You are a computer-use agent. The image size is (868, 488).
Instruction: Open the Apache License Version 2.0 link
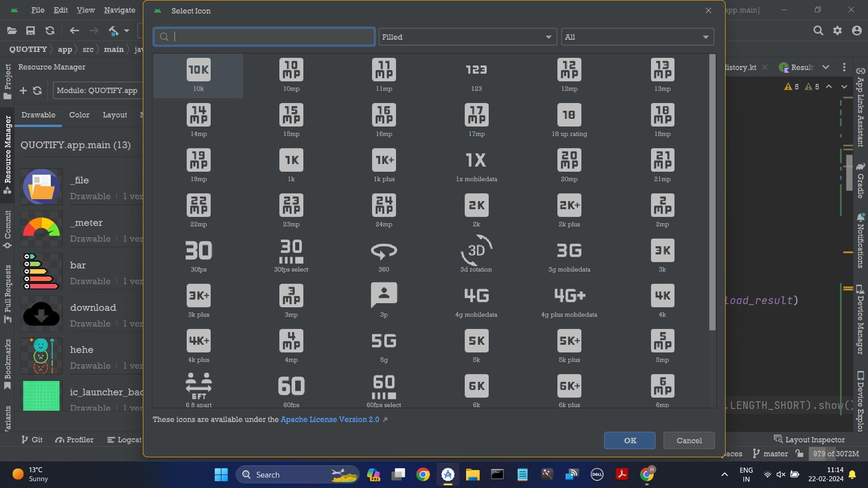[x=330, y=419]
